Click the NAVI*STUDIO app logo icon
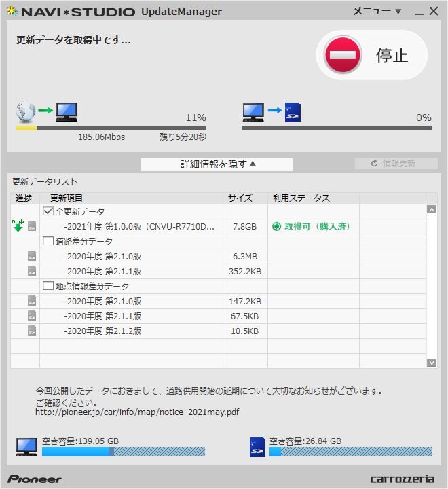 pos(12,12)
